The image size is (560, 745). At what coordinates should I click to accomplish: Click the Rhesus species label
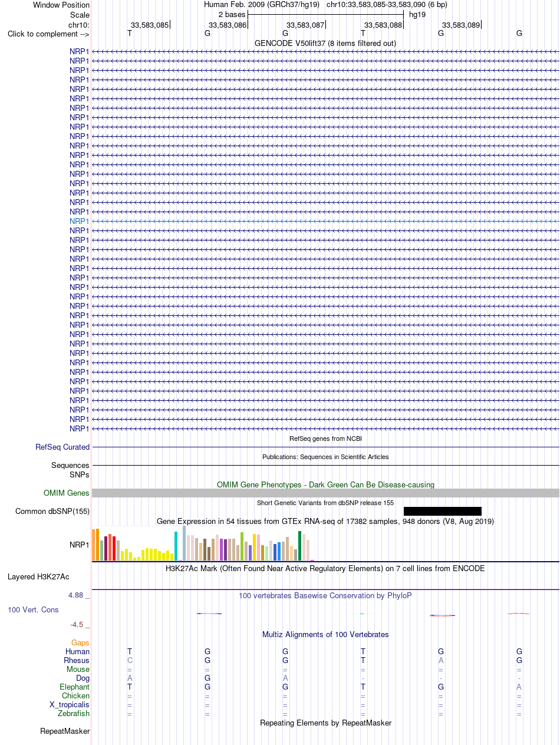click(77, 660)
